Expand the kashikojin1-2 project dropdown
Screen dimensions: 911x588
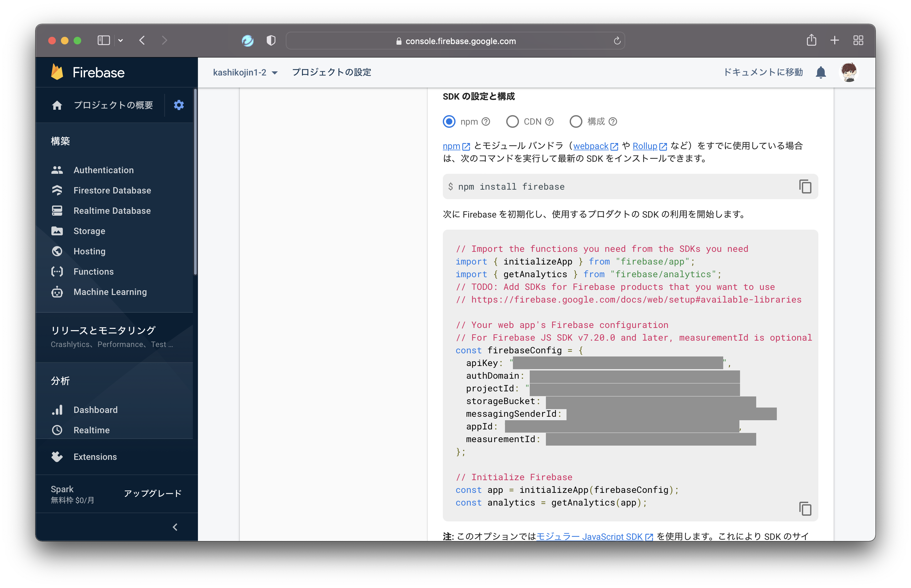pyautogui.click(x=245, y=72)
